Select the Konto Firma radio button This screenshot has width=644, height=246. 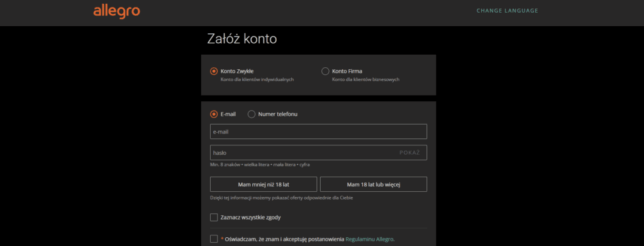click(x=325, y=71)
